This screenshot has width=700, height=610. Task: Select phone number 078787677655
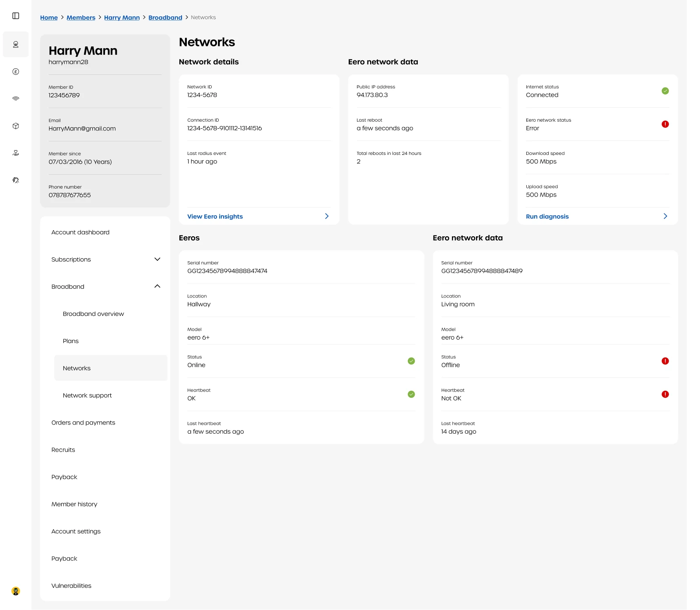[x=70, y=195]
